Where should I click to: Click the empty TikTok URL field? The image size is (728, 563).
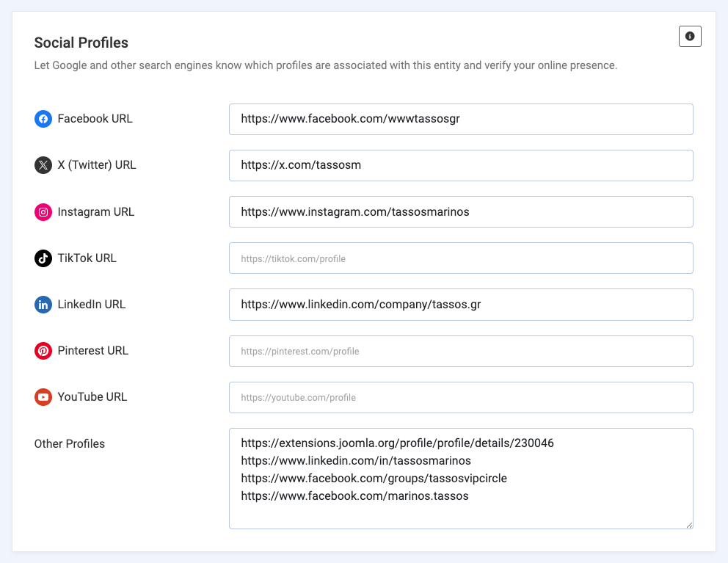click(461, 258)
